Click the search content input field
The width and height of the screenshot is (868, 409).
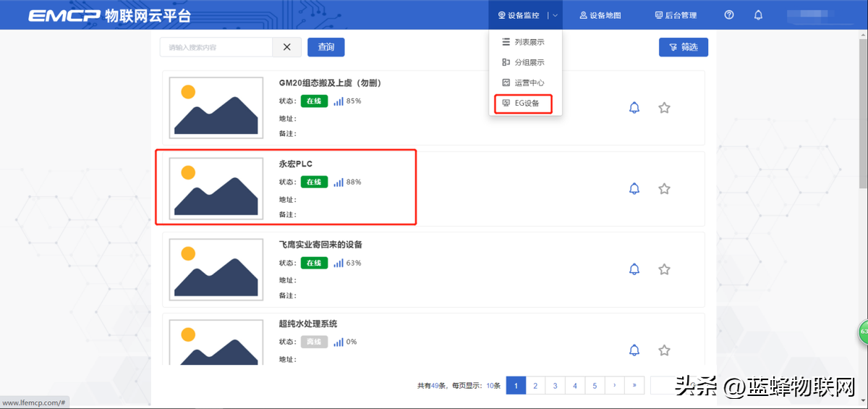(x=216, y=47)
